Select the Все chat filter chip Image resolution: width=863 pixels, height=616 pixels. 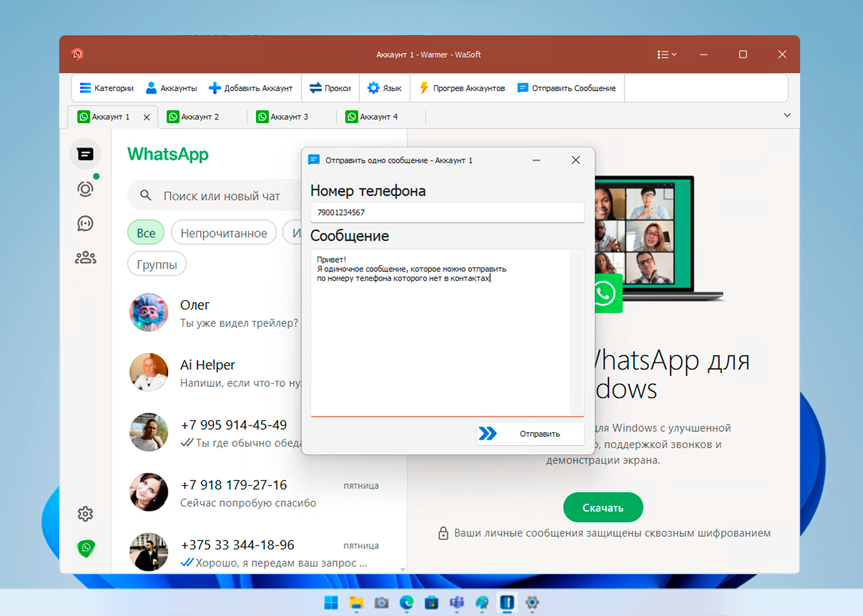click(146, 233)
